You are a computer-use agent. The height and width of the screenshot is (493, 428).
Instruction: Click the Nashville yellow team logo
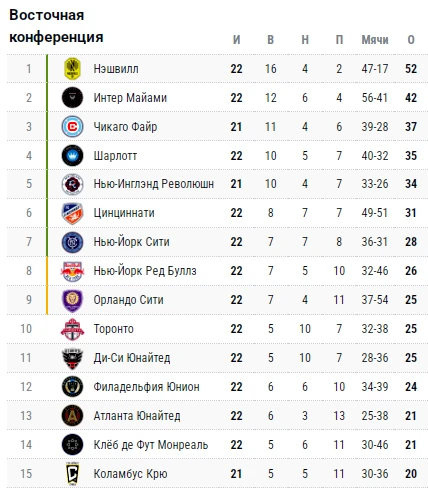coord(72,69)
